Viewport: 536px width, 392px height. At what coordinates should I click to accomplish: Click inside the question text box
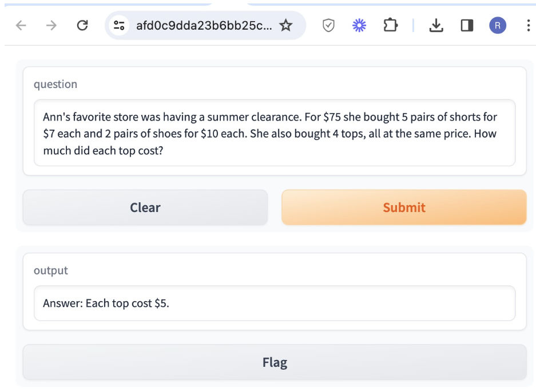click(x=275, y=133)
